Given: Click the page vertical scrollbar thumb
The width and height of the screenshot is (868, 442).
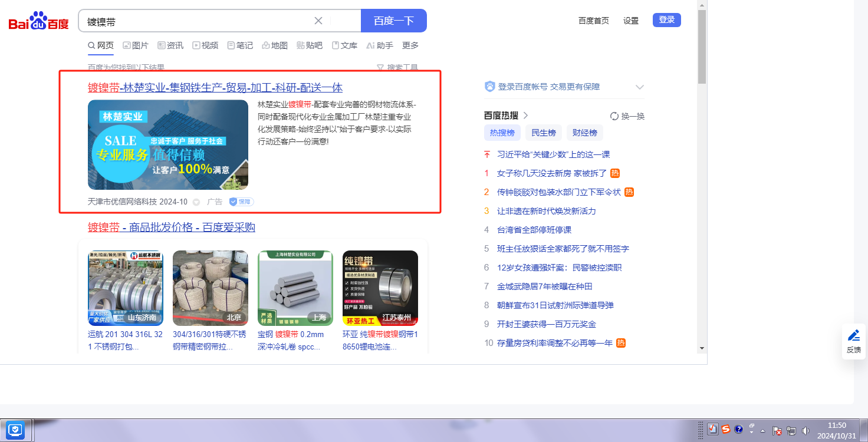Looking at the screenshot, I should (702, 47).
